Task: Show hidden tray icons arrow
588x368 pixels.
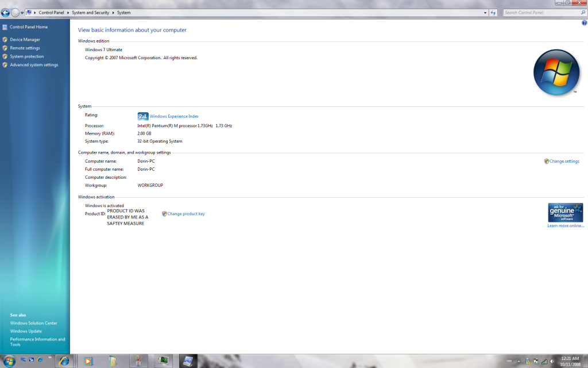Action: pyautogui.click(x=519, y=362)
